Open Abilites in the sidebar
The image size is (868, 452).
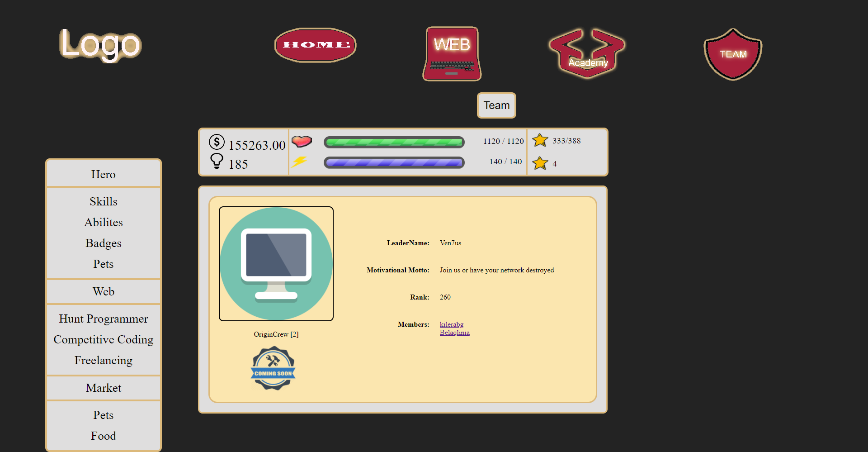pos(104,222)
